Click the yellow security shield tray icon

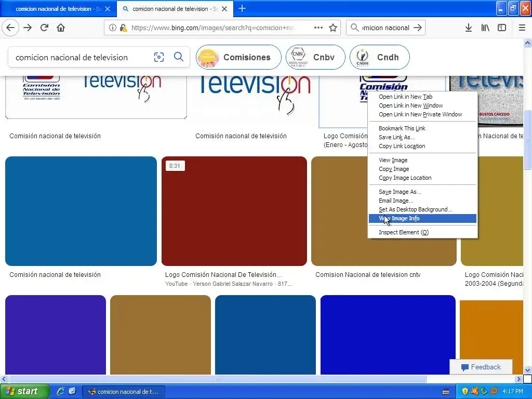point(465,391)
